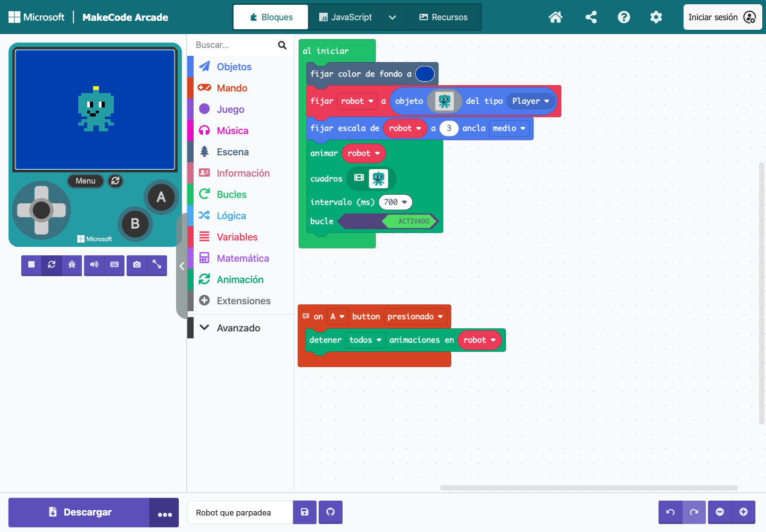
Task: Take a simulator screenshot with camera icon
Action: (x=137, y=264)
